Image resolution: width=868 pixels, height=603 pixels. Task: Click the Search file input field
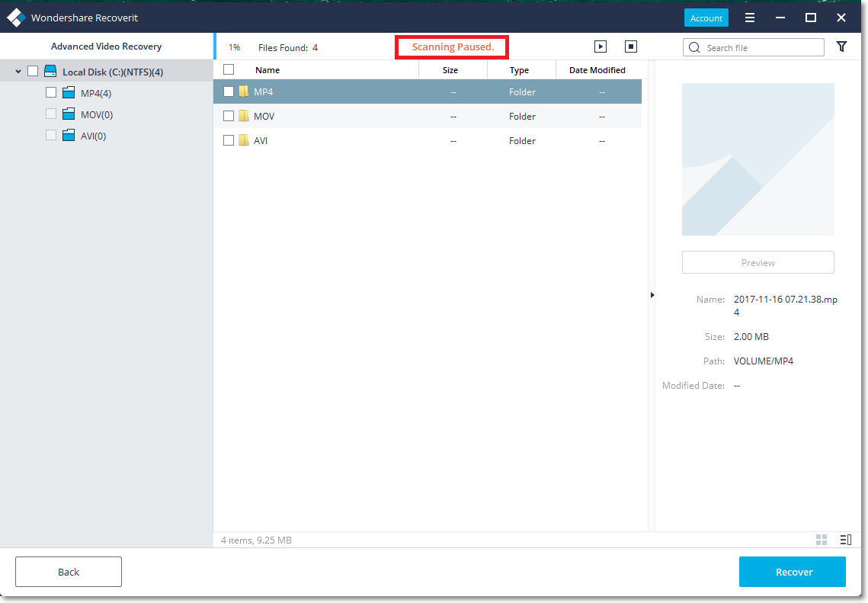754,47
